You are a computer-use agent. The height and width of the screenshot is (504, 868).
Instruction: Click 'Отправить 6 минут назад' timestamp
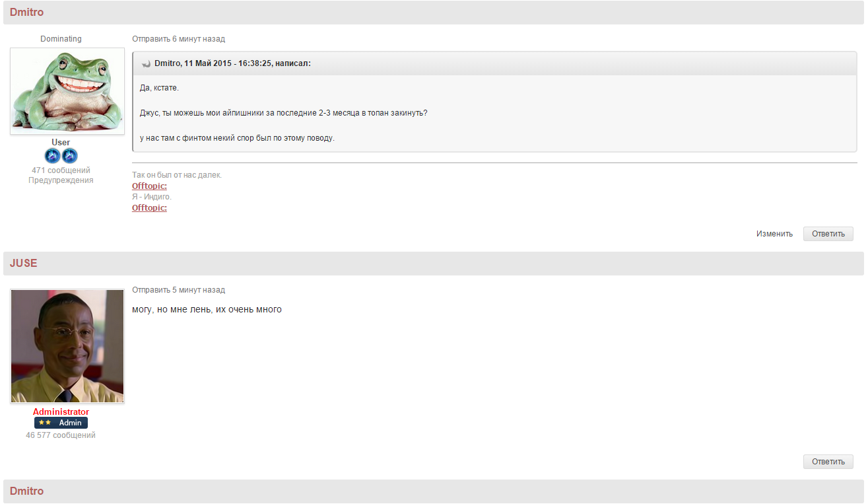178,39
